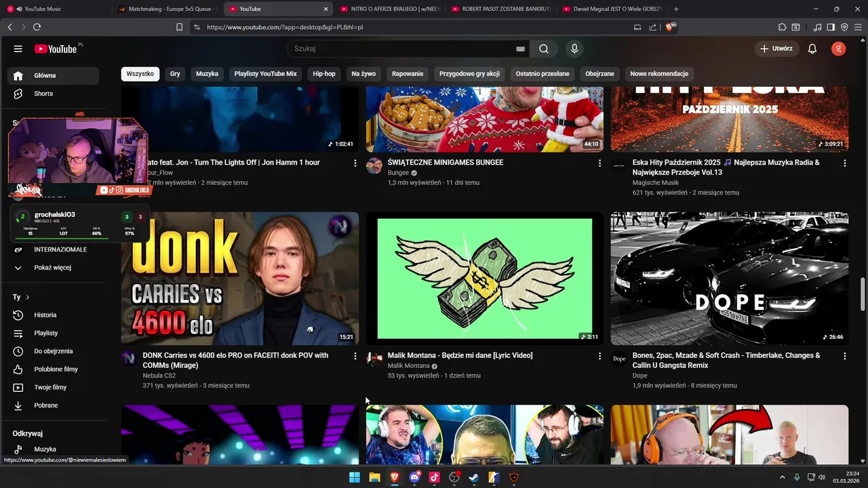This screenshot has width=868, height=488.
Task: Open options menu for ŚWIĄTECZNE MINIGAMES BUNGEE video
Action: point(599,163)
